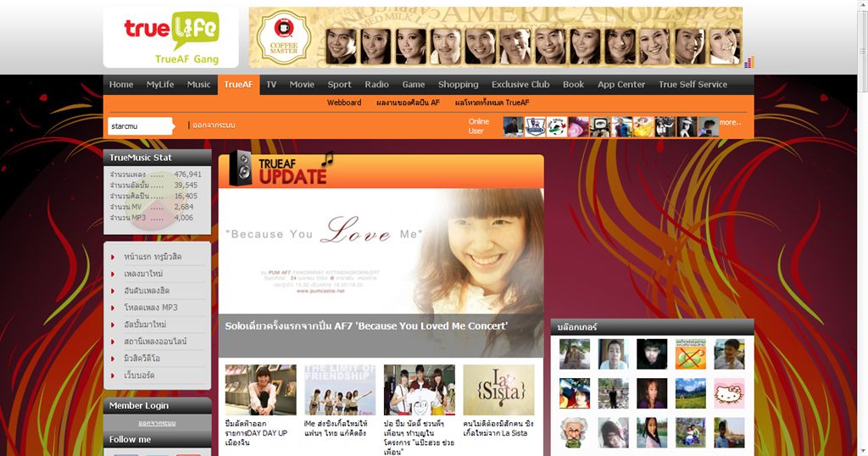Viewport: 868px width, 456px height.
Task: Open the Book menu item
Action: click(574, 85)
